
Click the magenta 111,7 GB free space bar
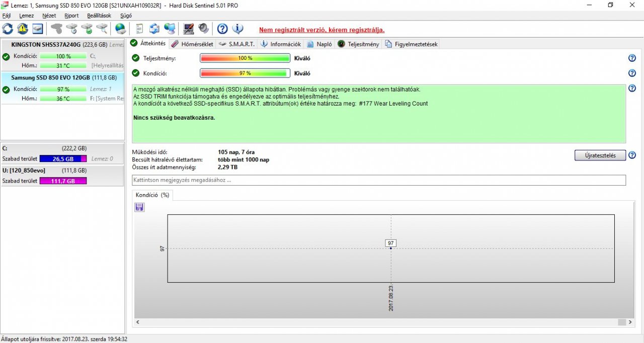pos(63,181)
